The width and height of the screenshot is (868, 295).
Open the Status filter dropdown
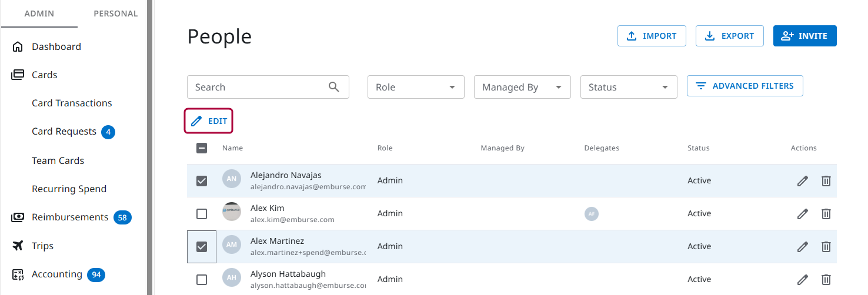(628, 87)
